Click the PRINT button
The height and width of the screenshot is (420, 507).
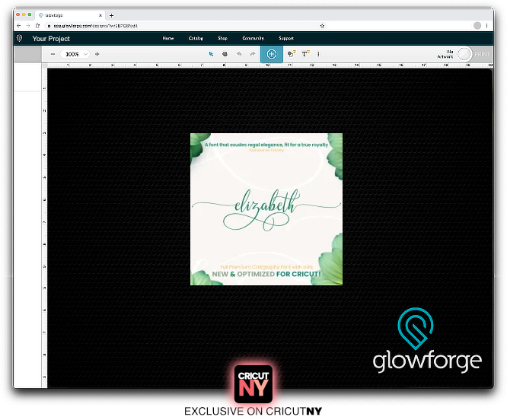[x=482, y=54]
